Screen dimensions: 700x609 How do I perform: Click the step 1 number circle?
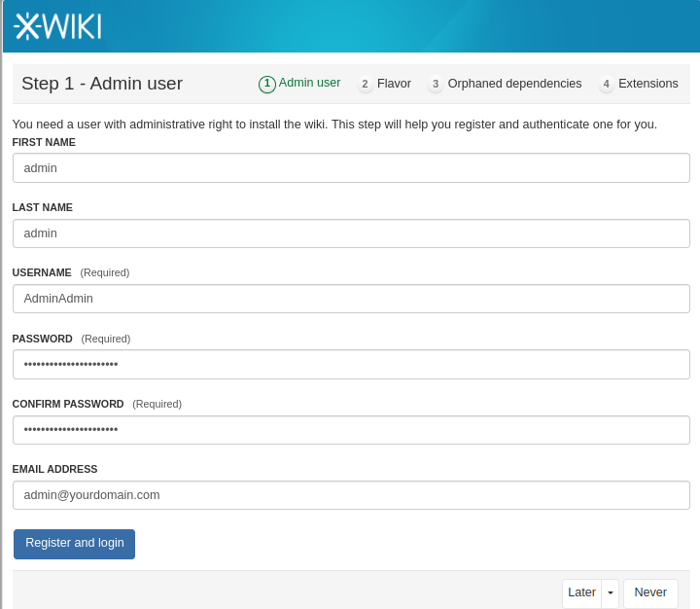tap(267, 85)
